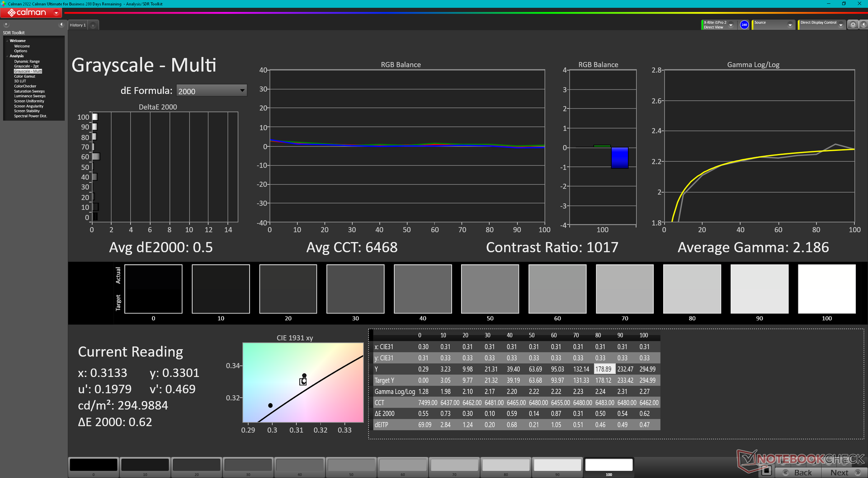Open the Source selector dropdown
868x478 pixels.
(790, 25)
